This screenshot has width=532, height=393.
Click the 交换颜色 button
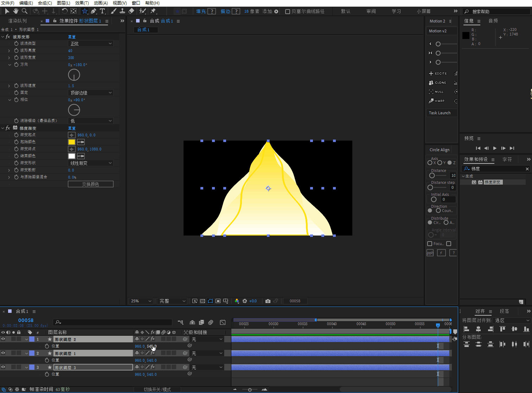pos(90,184)
